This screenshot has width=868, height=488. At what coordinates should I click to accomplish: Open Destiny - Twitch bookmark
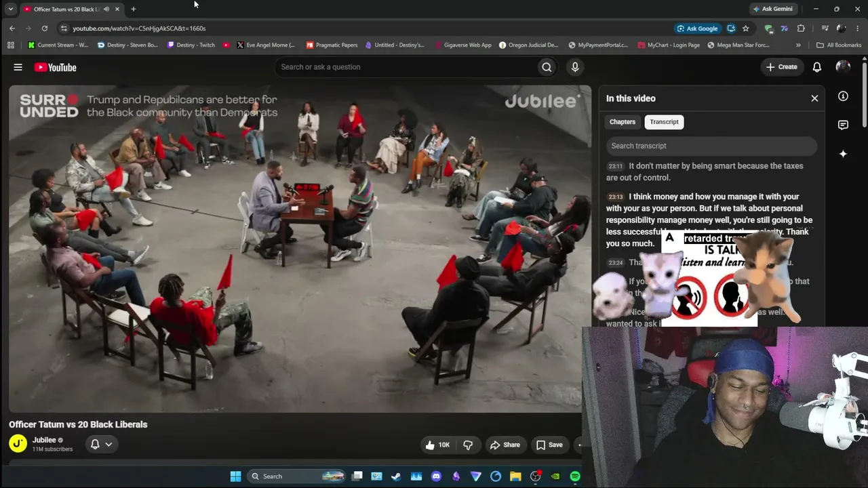tap(191, 45)
